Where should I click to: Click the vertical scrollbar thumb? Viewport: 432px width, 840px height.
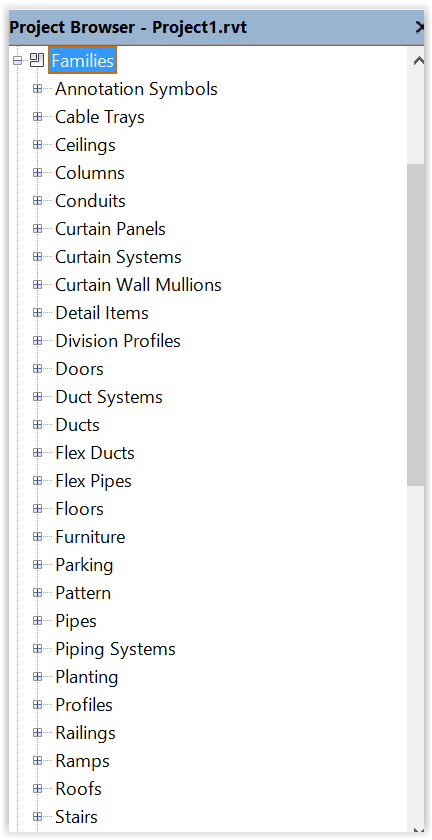tap(415, 325)
